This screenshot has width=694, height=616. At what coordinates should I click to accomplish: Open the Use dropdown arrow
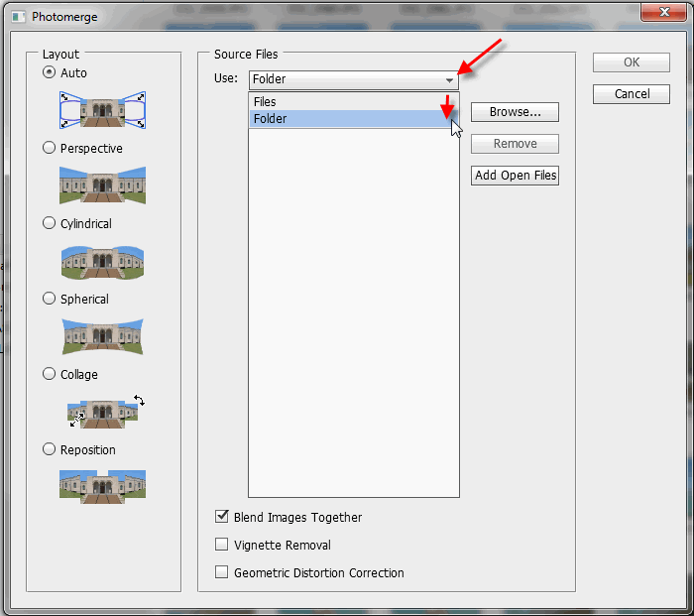pyautogui.click(x=449, y=79)
